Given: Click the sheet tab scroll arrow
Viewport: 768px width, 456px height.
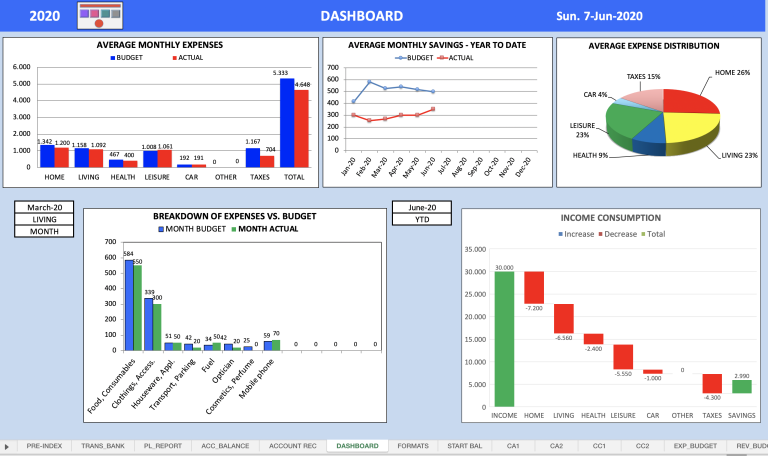Looking at the screenshot, I should [x=8, y=446].
